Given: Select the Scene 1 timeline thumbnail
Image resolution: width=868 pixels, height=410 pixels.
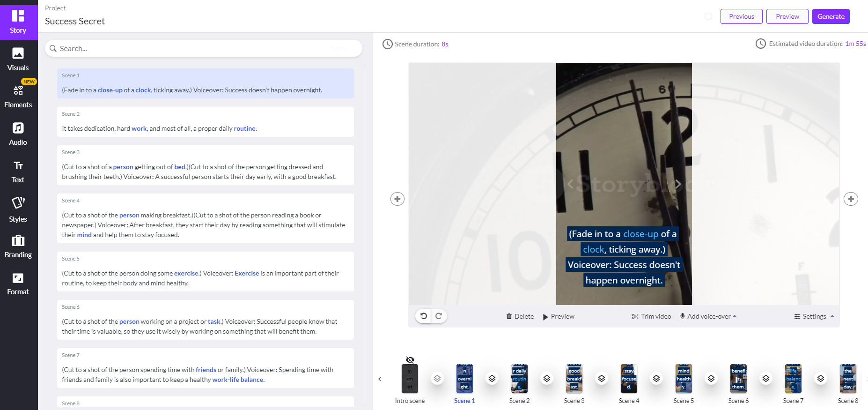Looking at the screenshot, I should tap(464, 379).
